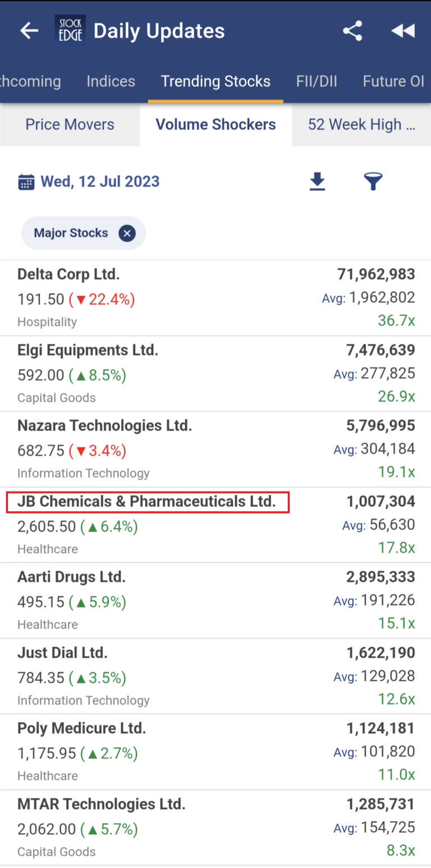Select the Price Movers sub-tab
Viewport: 431px width, 868px height.
(x=70, y=125)
